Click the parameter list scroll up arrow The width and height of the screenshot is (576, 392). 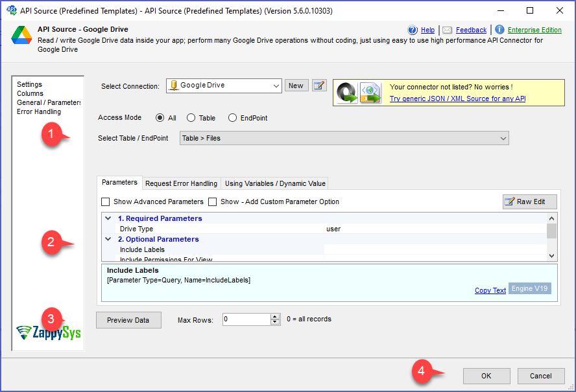pos(551,218)
